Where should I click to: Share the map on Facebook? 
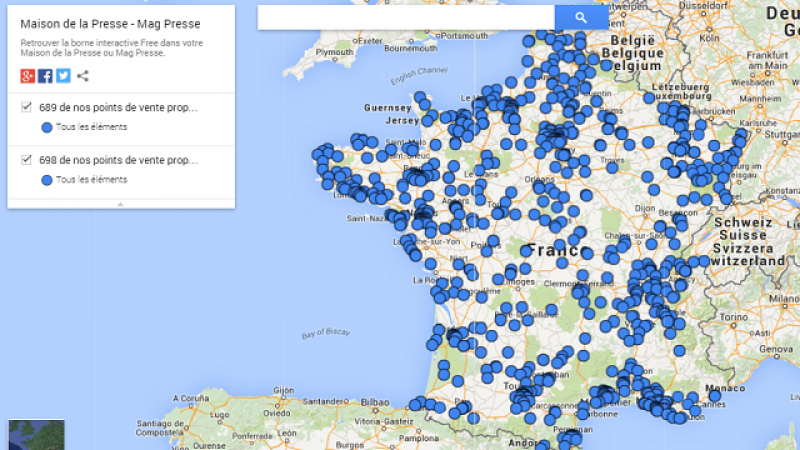(x=45, y=76)
